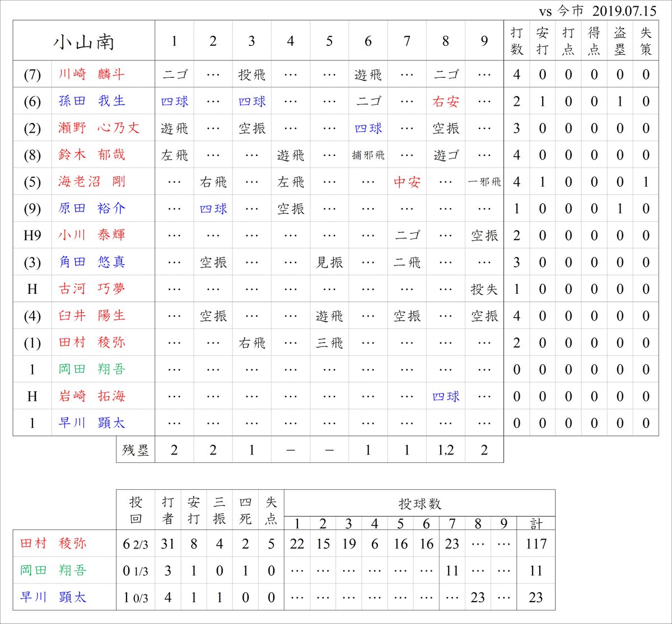This screenshot has height=624, width=672.
Task: Click the 安打 header in batting table
Action: tap(542, 41)
